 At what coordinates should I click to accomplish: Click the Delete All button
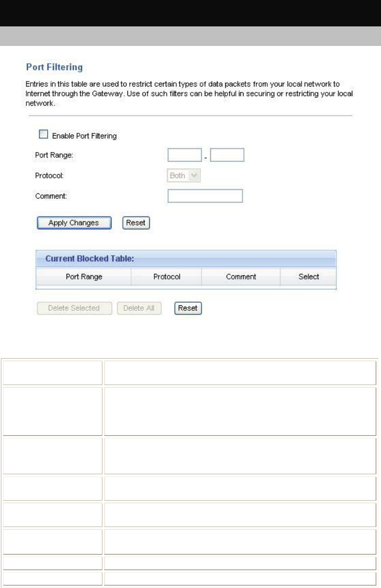click(139, 308)
